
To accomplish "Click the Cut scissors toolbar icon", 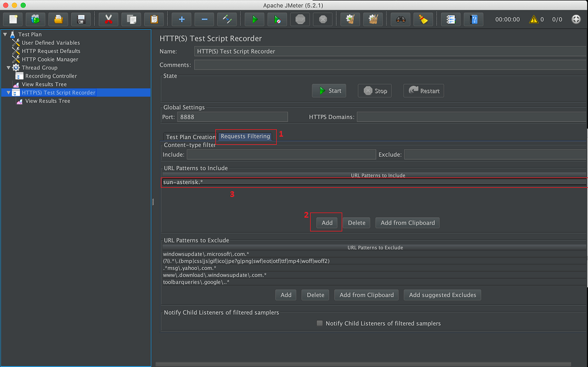I will [x=108, y=19].
